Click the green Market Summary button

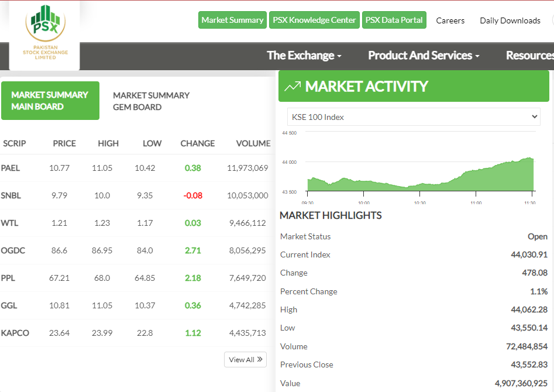click(232, 20)
